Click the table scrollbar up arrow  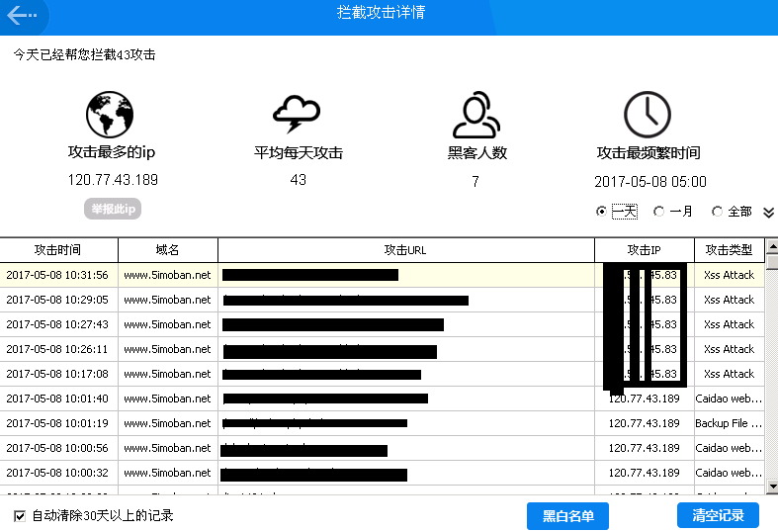click(x=772, y=246)
